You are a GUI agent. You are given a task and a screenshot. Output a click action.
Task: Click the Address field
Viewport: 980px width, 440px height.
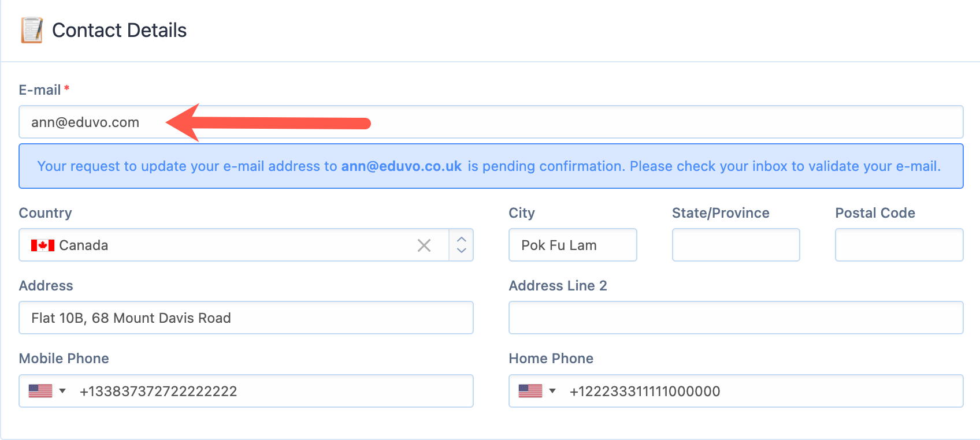[246, 318]
